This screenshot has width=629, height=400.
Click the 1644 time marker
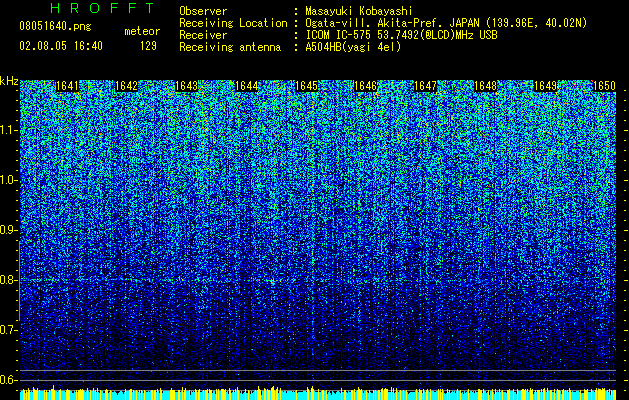coord(246,86)
